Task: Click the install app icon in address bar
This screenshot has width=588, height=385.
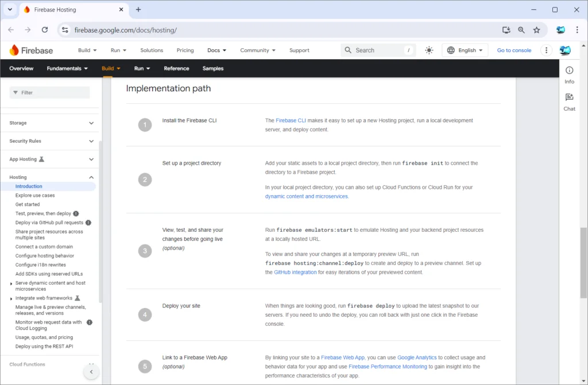Action: (506, 30)
